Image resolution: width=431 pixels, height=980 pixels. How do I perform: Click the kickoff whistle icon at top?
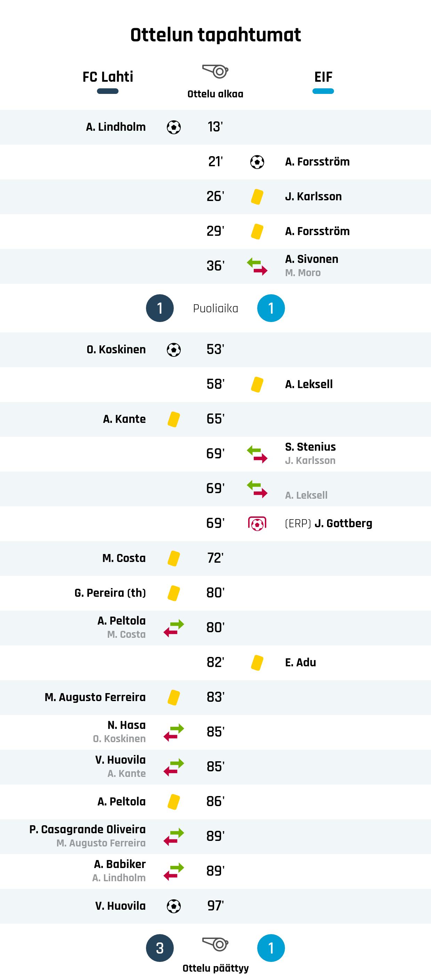pos(215,71)
